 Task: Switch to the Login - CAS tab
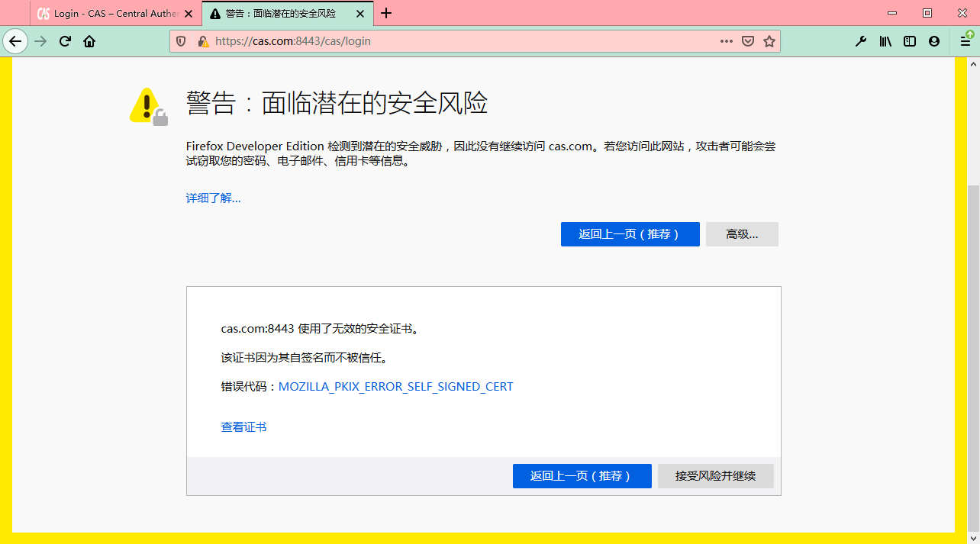coord(107,13)
